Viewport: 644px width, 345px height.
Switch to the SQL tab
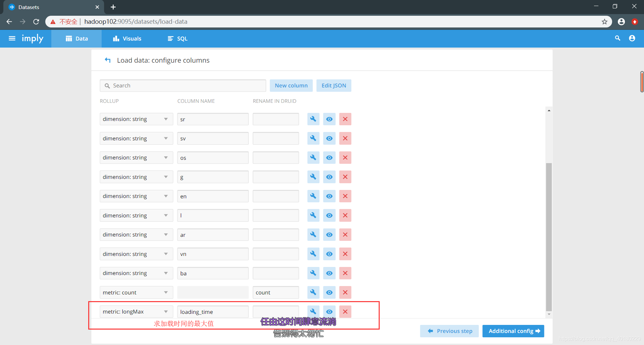click(177, 39)
